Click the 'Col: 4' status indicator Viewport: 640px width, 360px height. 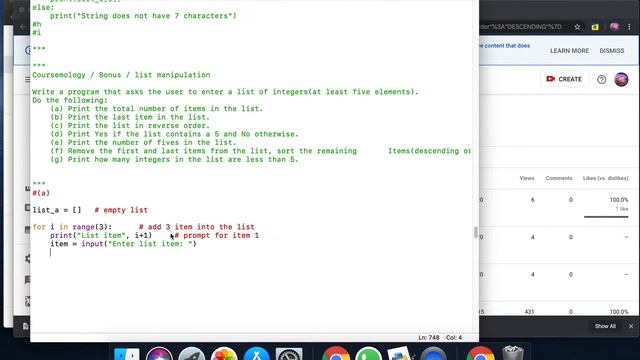click(454, 338)
